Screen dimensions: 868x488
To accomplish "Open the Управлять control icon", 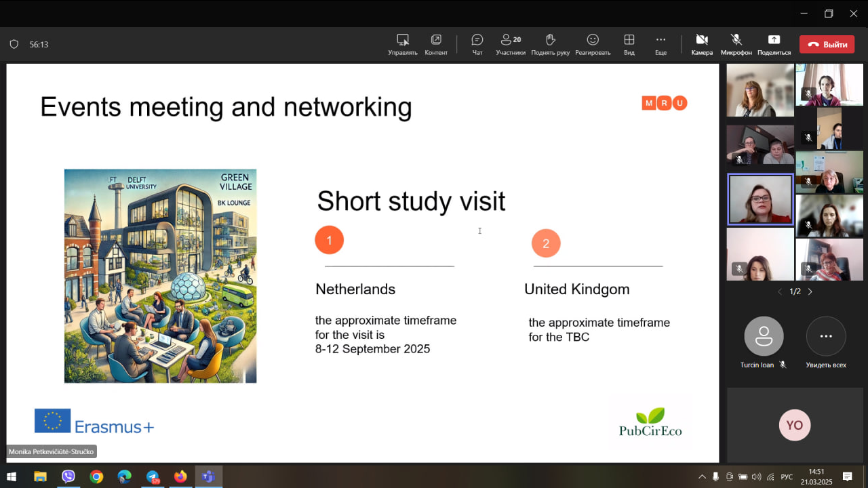I will point(403,44).
